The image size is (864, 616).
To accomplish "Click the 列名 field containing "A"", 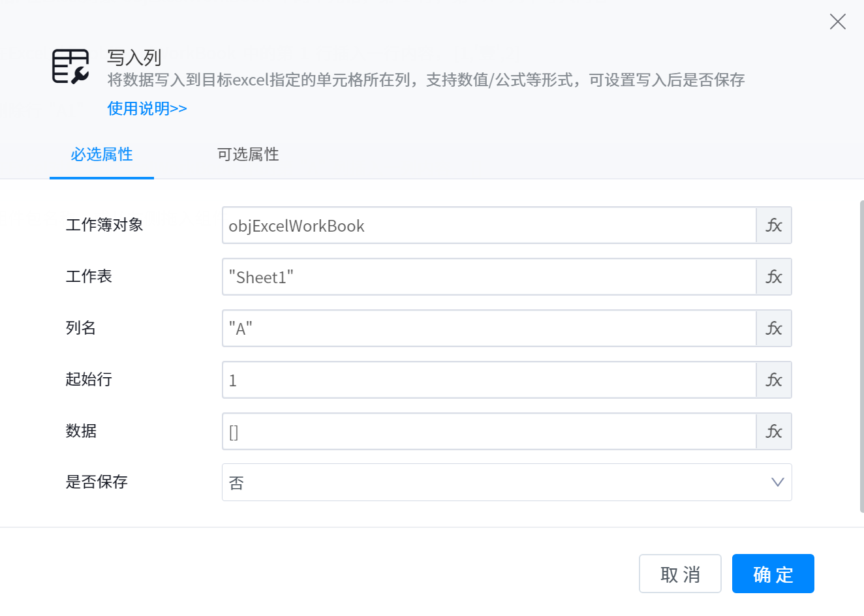I will tap(489, 329).
